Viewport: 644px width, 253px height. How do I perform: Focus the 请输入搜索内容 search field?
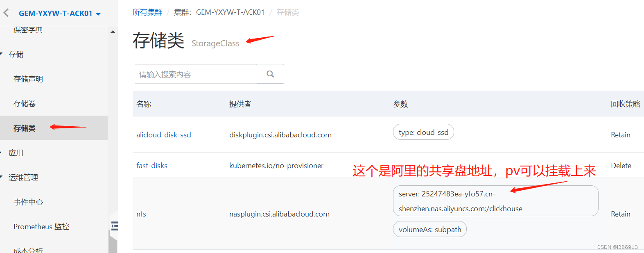(195, 74)
